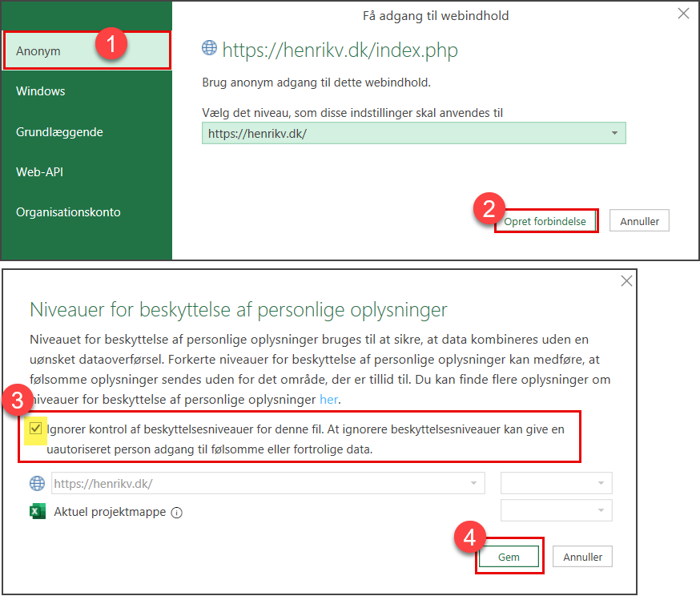Close the Få adgang til webindhold dialog
The image size is (700, 596).
tap(683, 14)
